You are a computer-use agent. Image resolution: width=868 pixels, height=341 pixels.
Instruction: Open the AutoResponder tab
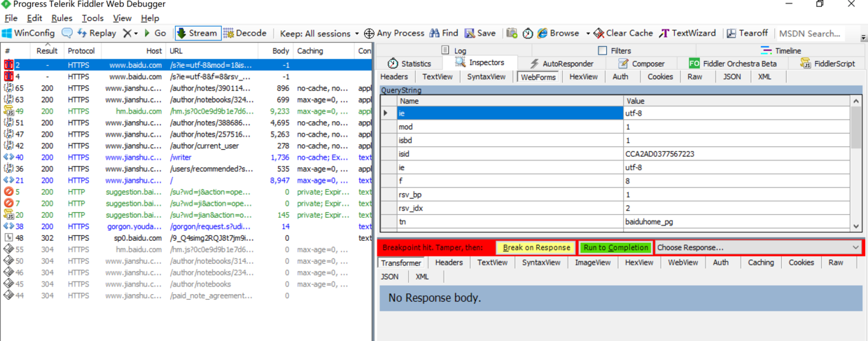(x=563, y=63)
